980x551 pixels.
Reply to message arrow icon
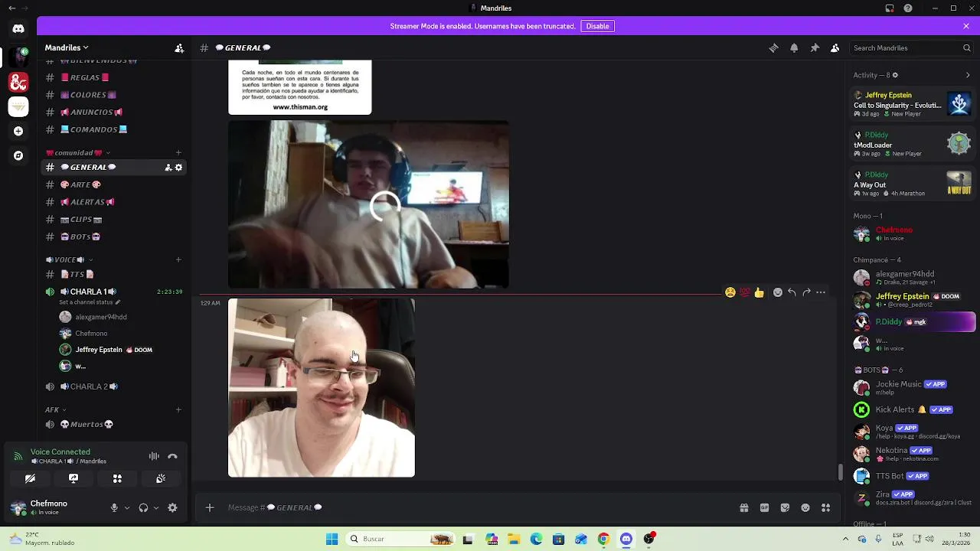792,292
